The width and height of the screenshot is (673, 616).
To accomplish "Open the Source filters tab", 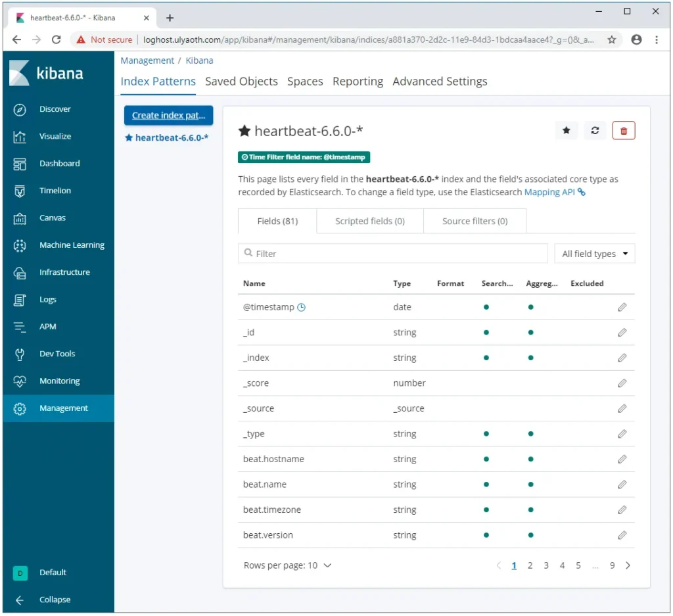I will point(475,221).
